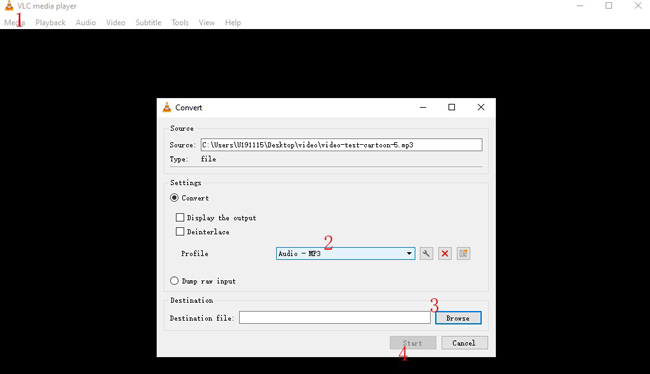Click the VLC cone icon in Convert dialog title
Viewport: 650px width, 374px height.
167,107
